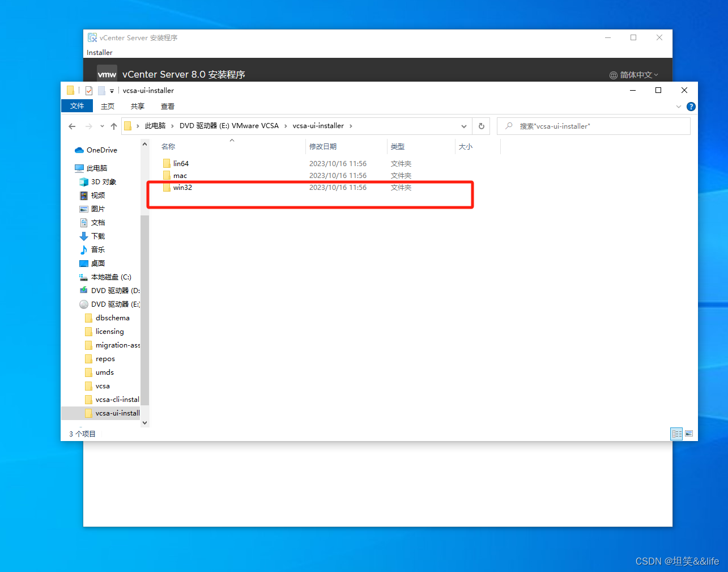This screenshot has height=572, width=728.
Task: Click win32 modified date 2023/10/16 11:56
Action: point(338,187)
